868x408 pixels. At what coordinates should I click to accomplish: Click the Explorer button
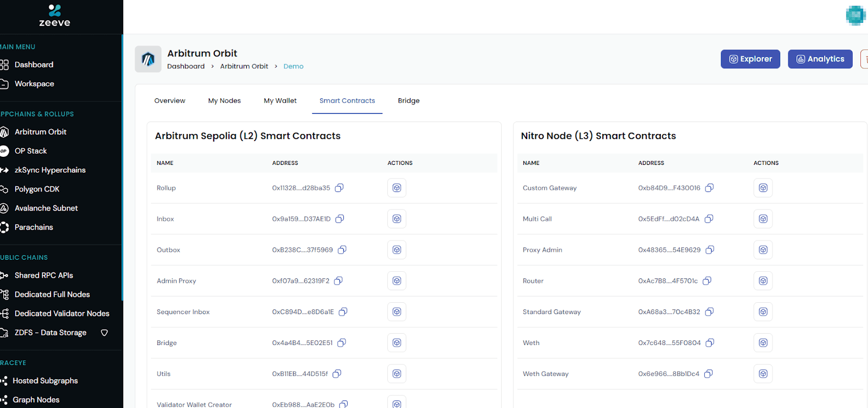coord(750,59)
